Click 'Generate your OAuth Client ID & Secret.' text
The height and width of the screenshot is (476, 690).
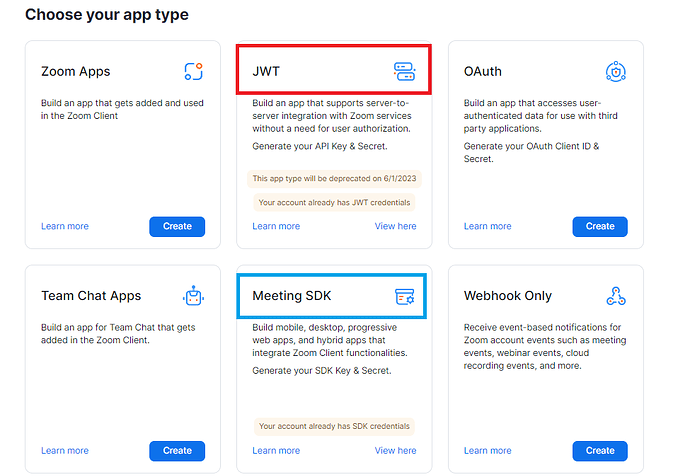point(531,152)
